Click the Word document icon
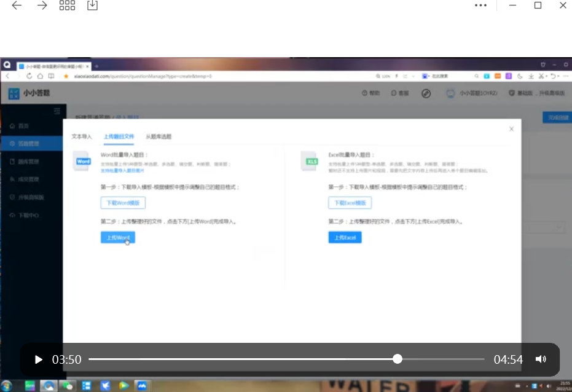Viewport: 572px width, 392px height. coord(82,161)
